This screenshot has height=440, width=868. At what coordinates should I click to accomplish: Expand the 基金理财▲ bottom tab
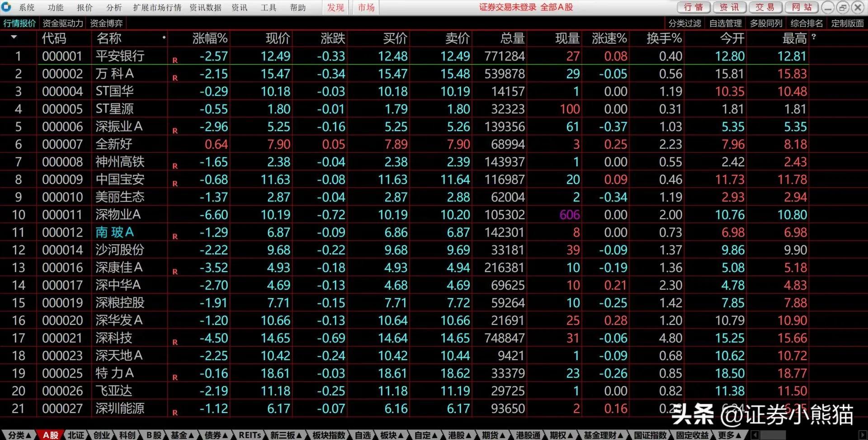604,435
